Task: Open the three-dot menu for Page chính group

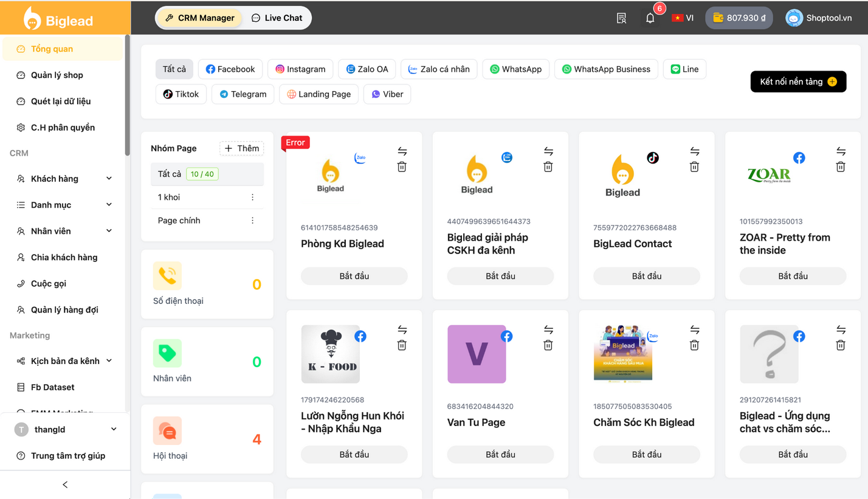Action: (x=252, y=221)
